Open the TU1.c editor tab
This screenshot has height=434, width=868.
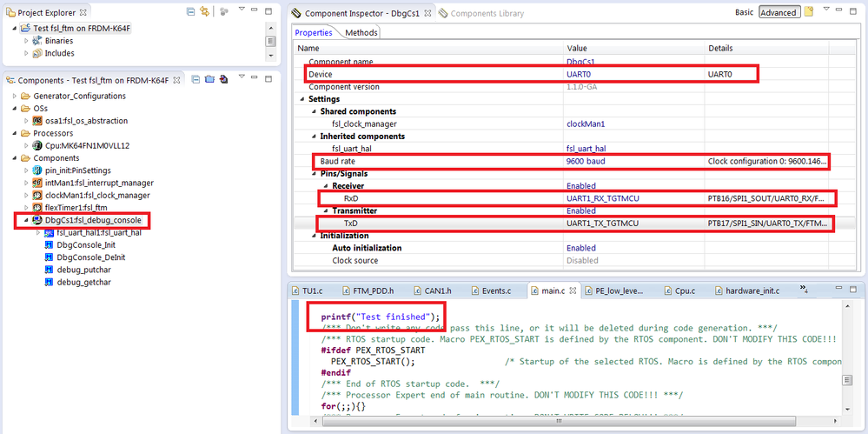(308, 290)
